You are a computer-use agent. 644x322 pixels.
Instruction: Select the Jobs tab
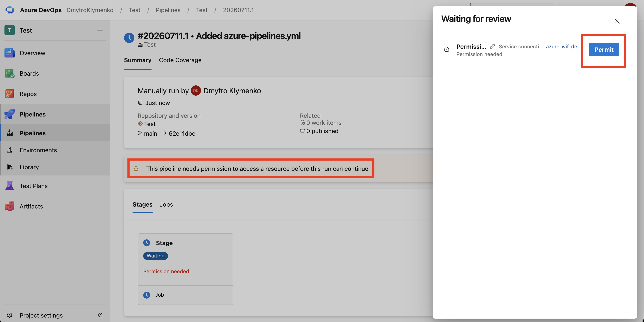(x=166, y=204)
